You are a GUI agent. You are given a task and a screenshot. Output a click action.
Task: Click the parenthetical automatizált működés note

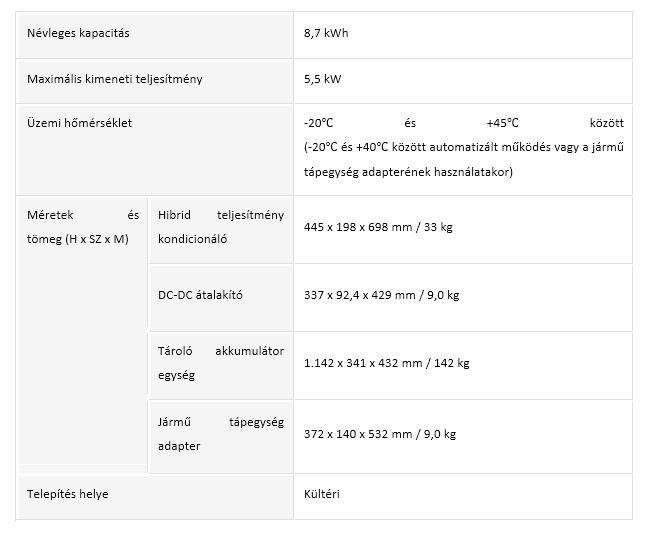pyautogui.click(x=464, y=148)
